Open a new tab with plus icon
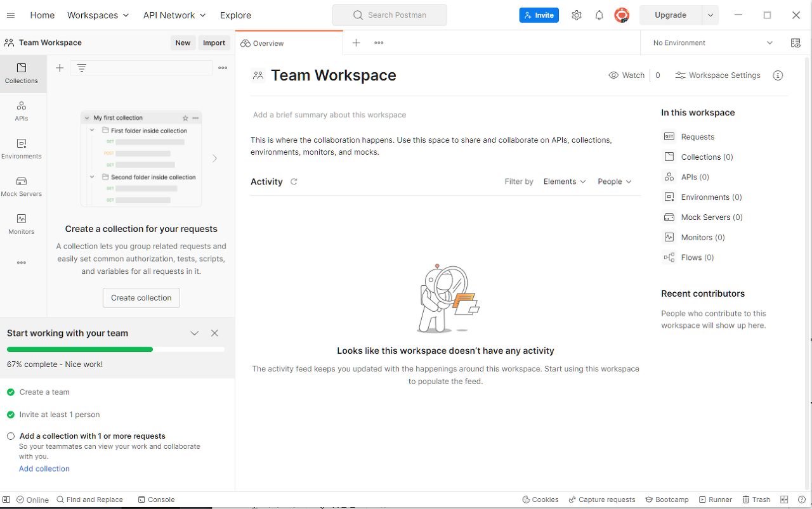812x509 pixels. tap(357, 42)
